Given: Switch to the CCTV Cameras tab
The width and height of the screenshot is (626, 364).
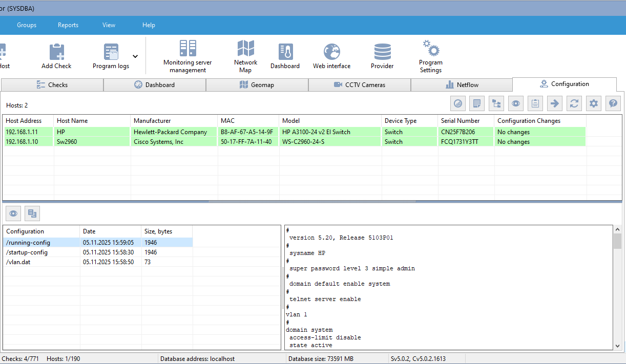Looking at the screenshot, I should click(x=359, y=84).
